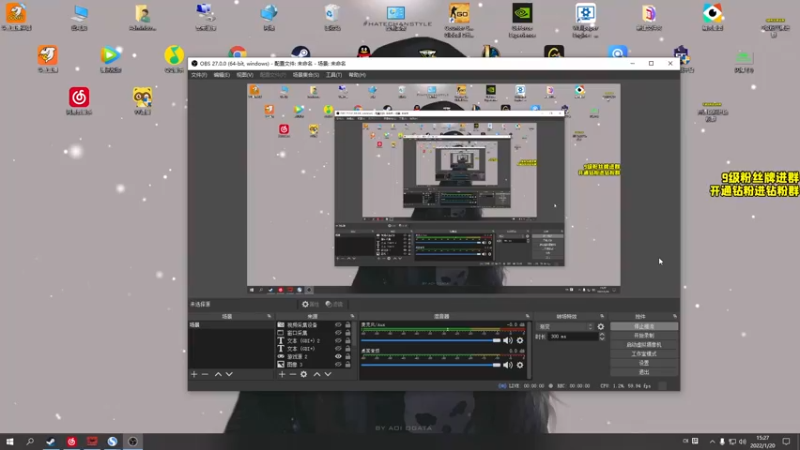Open OBS icon on the taskbar
Viewport: 800px width, 450px height.
[x=133, y=442]
